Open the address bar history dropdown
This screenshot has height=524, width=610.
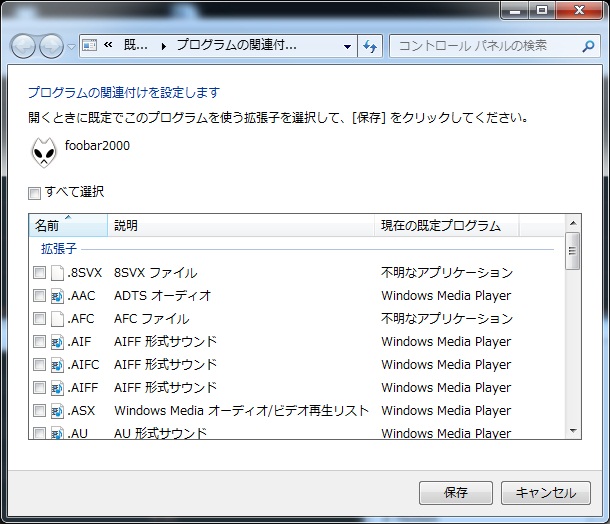347,46
